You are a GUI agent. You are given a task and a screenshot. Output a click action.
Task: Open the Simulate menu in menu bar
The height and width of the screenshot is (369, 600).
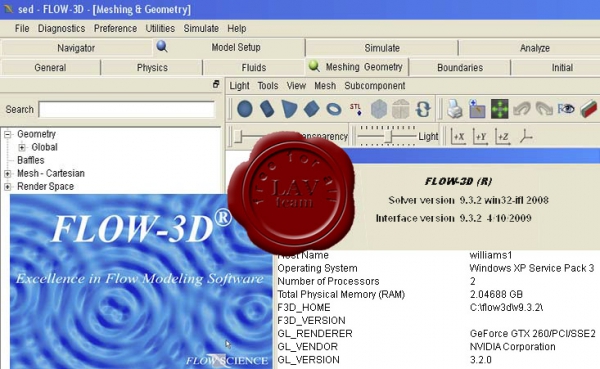[201, 29]
